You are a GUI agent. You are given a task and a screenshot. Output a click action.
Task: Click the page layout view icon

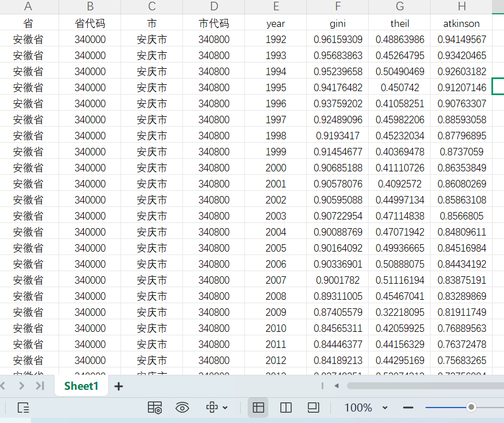(313, 408)
